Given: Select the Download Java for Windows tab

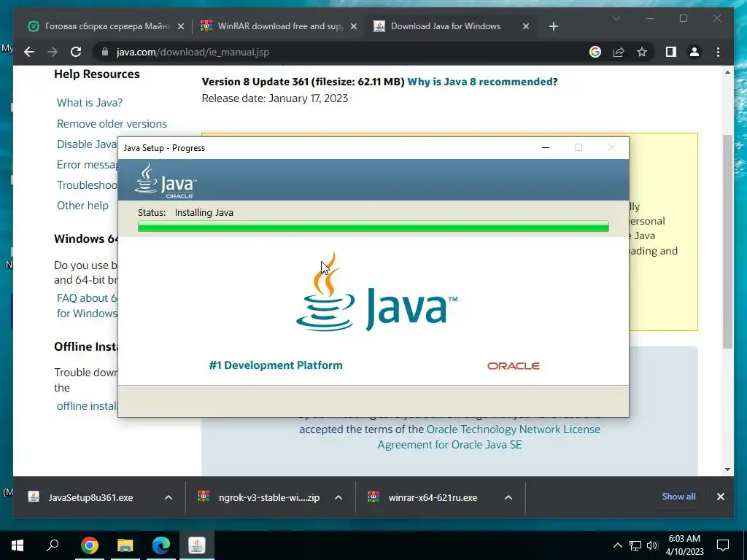Looking at the screenshot, I should pyautogui.click(x=450, y=26).
